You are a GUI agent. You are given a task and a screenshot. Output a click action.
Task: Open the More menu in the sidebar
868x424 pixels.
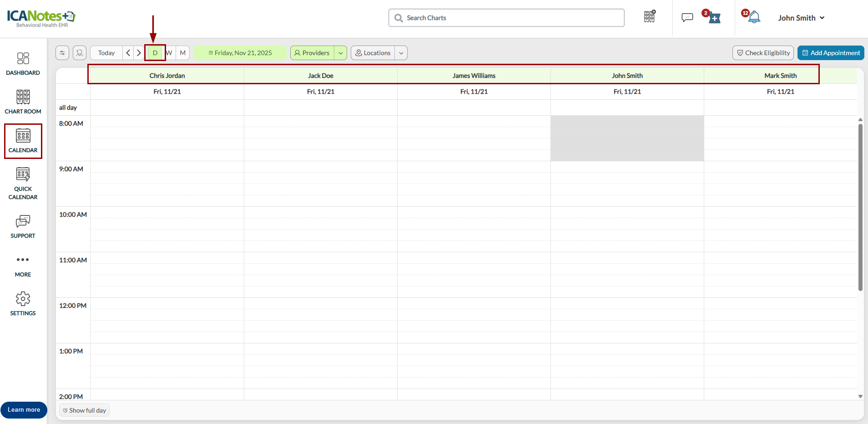pyautogui.click(x=23, y=266)
